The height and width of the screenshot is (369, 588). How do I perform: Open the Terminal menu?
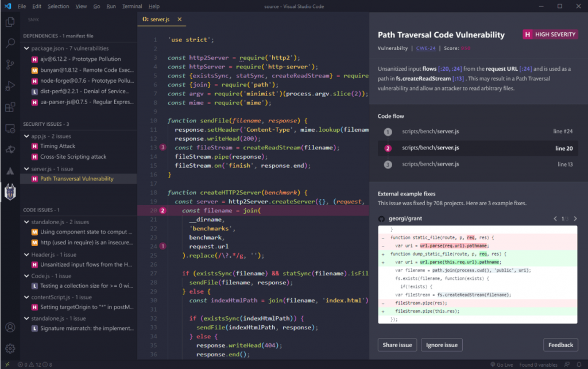pyautogui.click(x=132, y=6)
